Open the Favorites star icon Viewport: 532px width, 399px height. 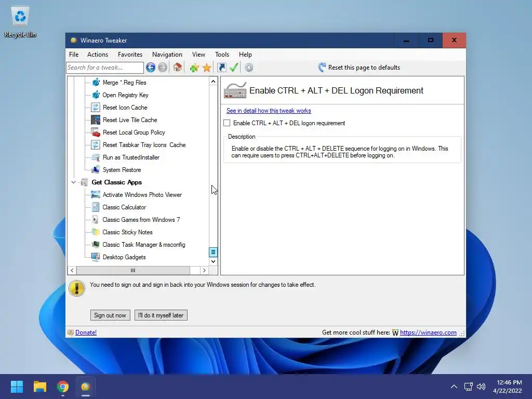coord(207,68)
